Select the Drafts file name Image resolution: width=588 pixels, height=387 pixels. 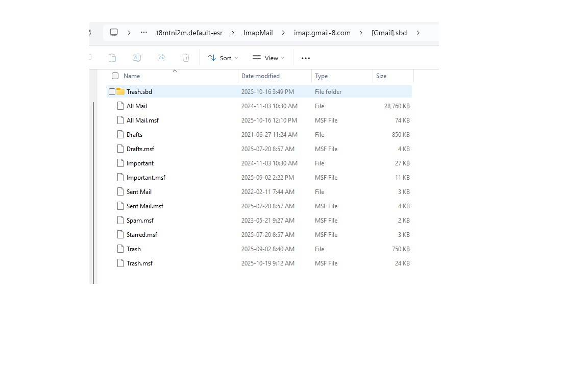tap(134, 134)
